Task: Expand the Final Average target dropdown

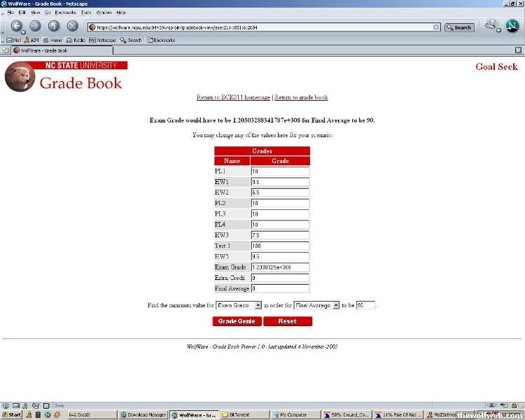Action: (x=336, y=305)
